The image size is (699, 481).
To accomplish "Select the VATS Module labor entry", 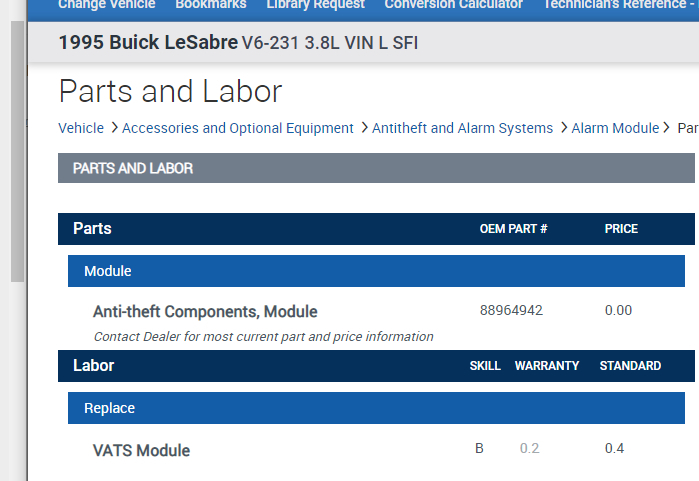I will [141, 450].
